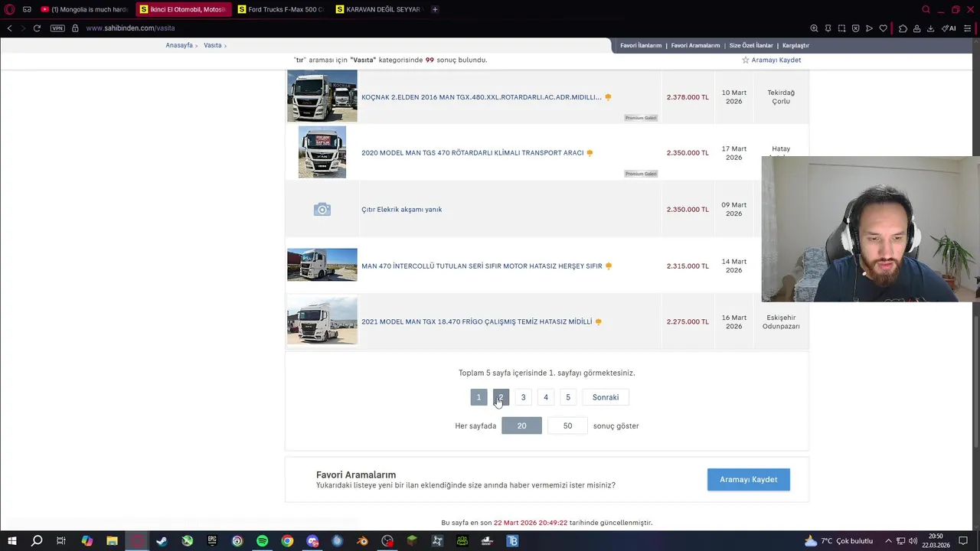Open Steam from the taskbar

162,541
